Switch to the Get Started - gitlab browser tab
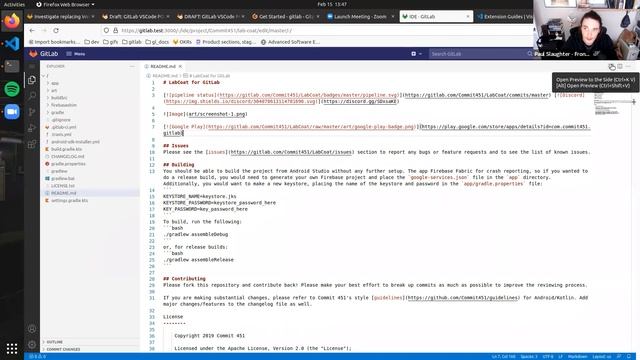Image resolution: width=640 pixels, height=360 pixels. click(x=287, y=17)
